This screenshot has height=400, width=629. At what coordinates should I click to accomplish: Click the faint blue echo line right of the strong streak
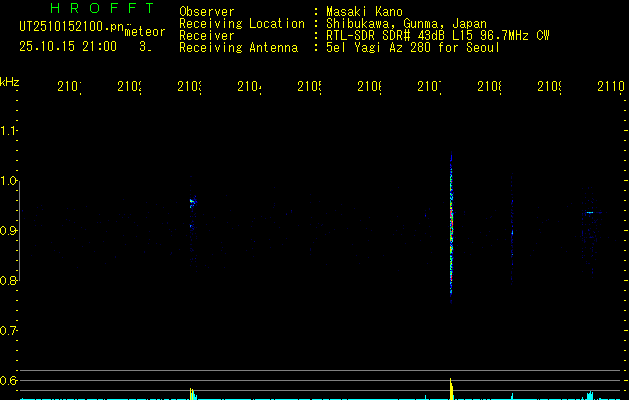click(512, 231)
